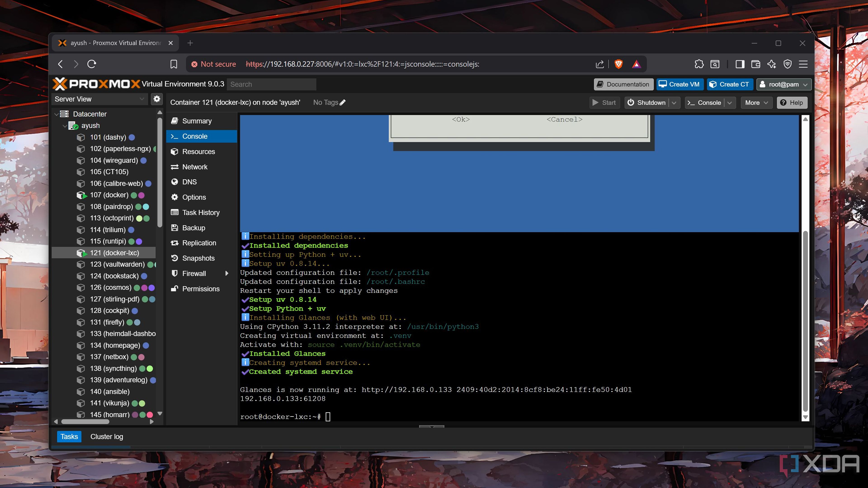Select <Cancel> in the console dialog
The image size is (868, 488).
coord(564,120)
